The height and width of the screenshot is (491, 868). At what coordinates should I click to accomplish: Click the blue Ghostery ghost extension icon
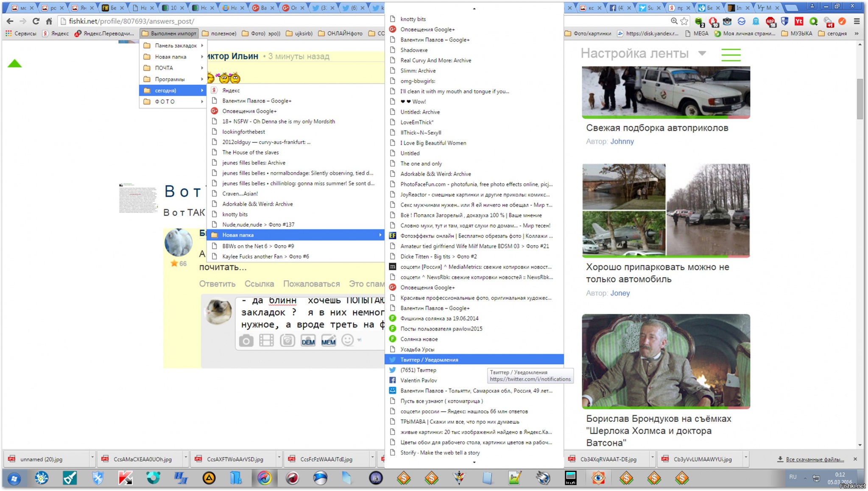tap(756, 21)
